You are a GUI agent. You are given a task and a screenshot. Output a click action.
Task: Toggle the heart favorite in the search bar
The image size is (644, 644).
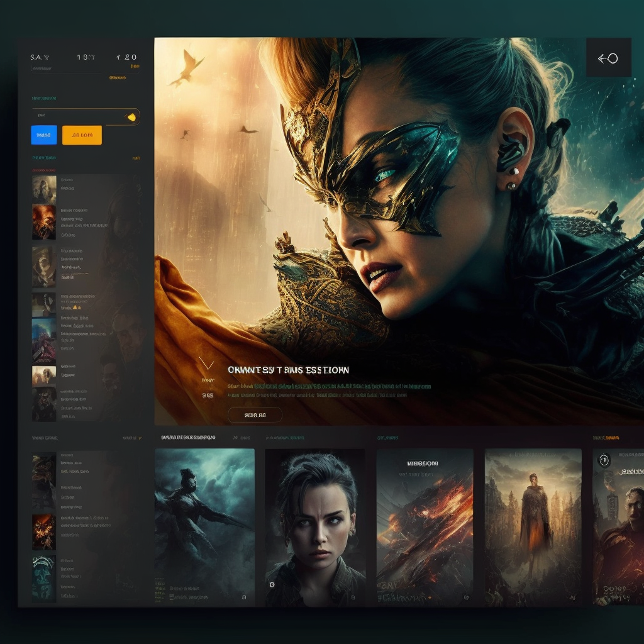click(132, 117)
